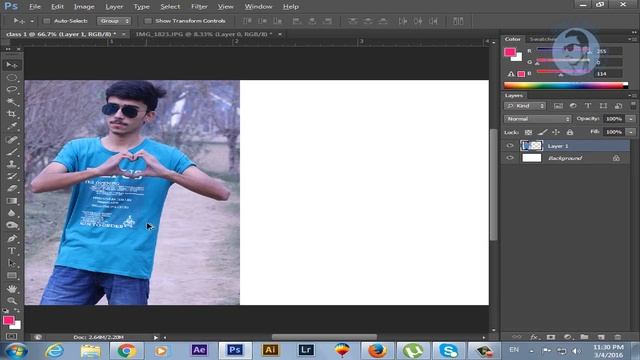Select the Blur tool

click(11, 213)
